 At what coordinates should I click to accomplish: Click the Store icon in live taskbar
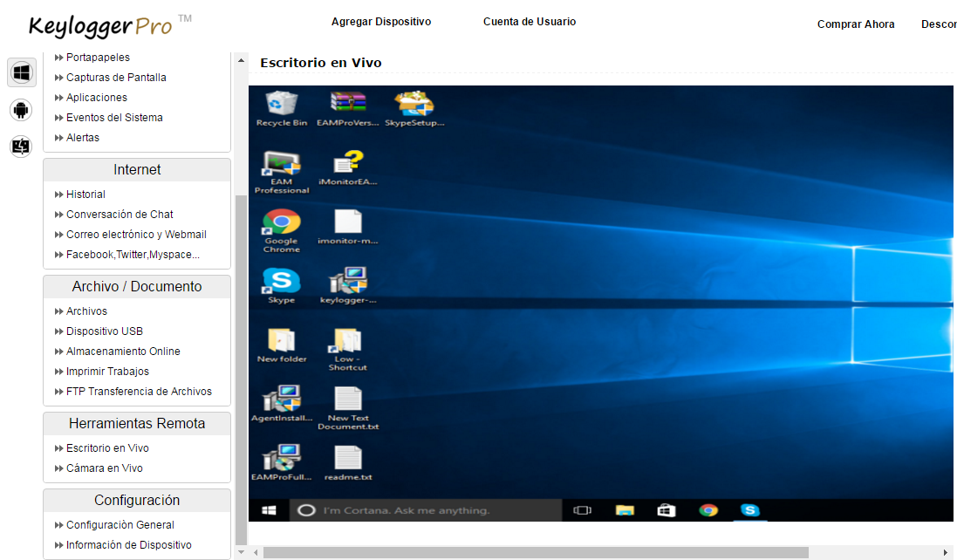tap(666, 510)
